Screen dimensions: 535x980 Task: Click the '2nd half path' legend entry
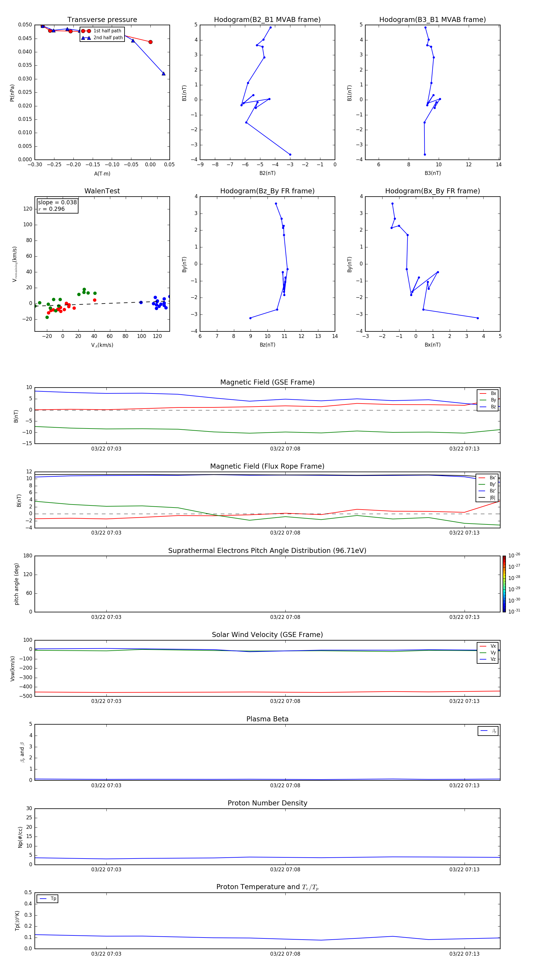tap(102, 38)
